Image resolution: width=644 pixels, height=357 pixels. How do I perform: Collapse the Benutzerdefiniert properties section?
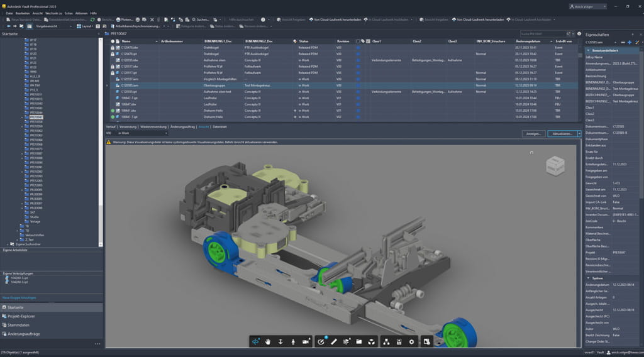click(588, 50)
